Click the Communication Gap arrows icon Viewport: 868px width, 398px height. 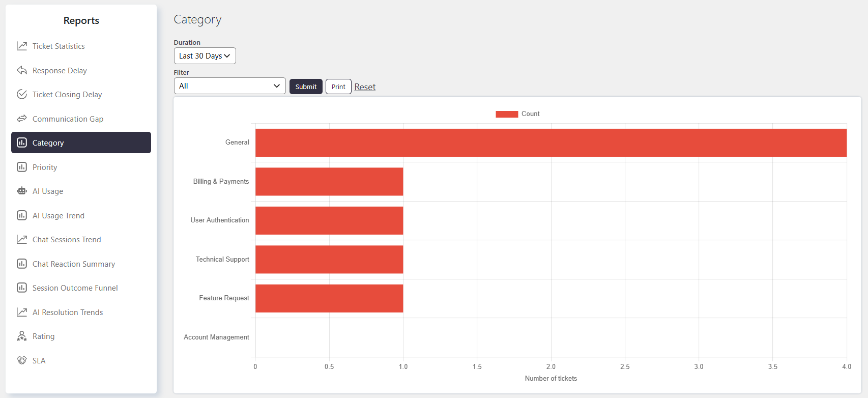(x=22, y=119)
